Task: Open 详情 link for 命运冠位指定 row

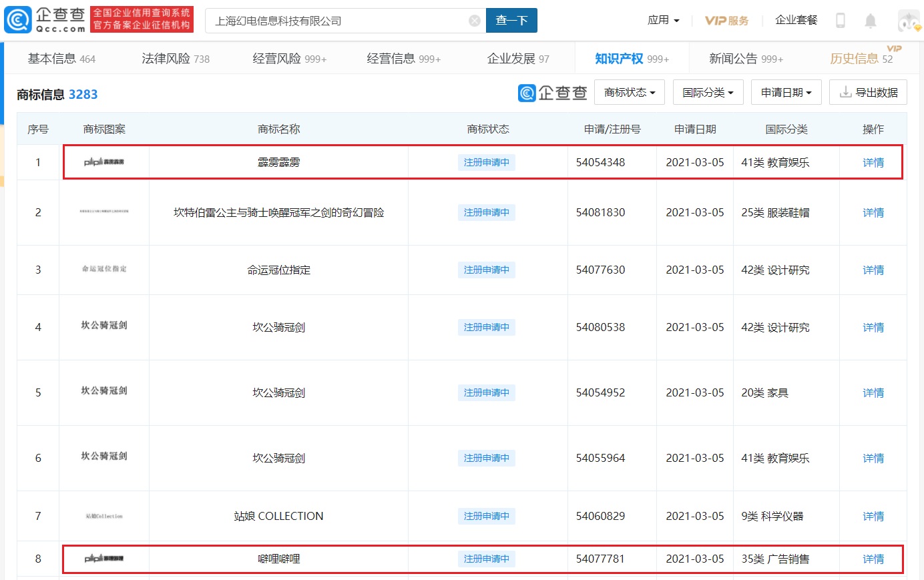Action: [x=873, y=270]
